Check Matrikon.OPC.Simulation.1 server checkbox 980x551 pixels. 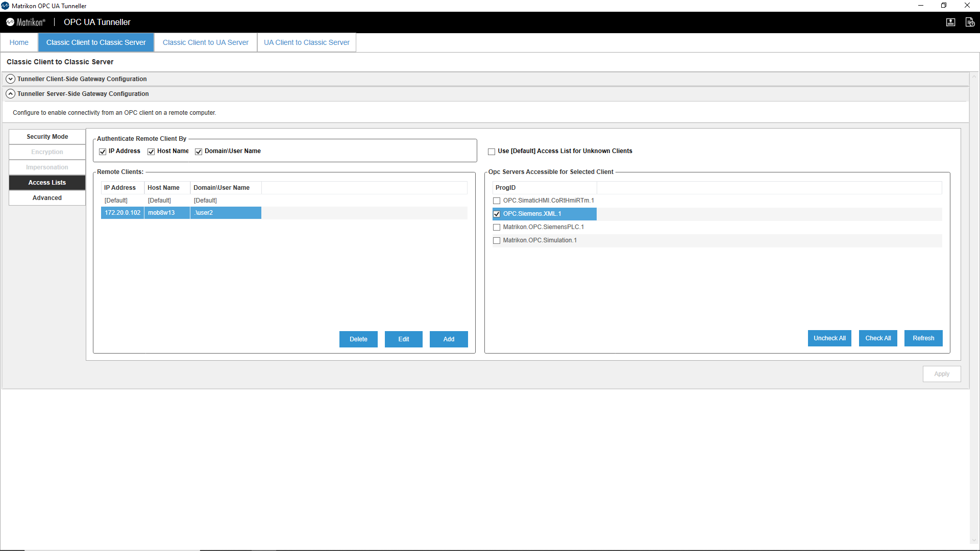[x=497, y=241]
